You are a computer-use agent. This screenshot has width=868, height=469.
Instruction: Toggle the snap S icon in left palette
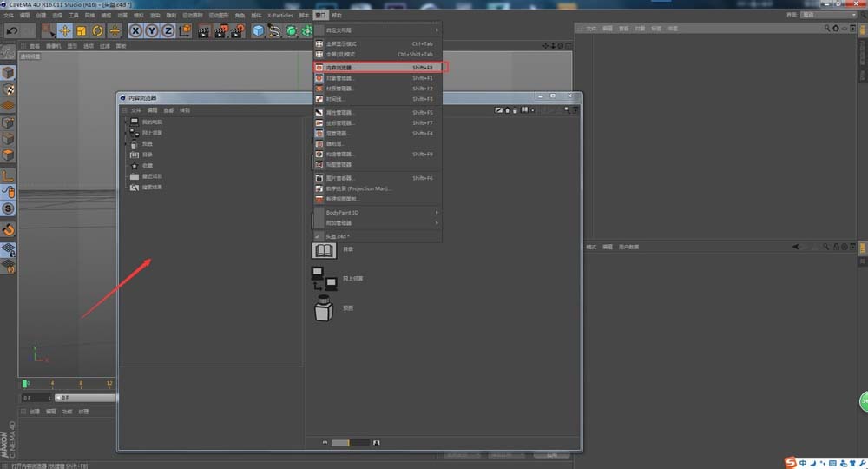pyautogui.click(x=8, y=208)
